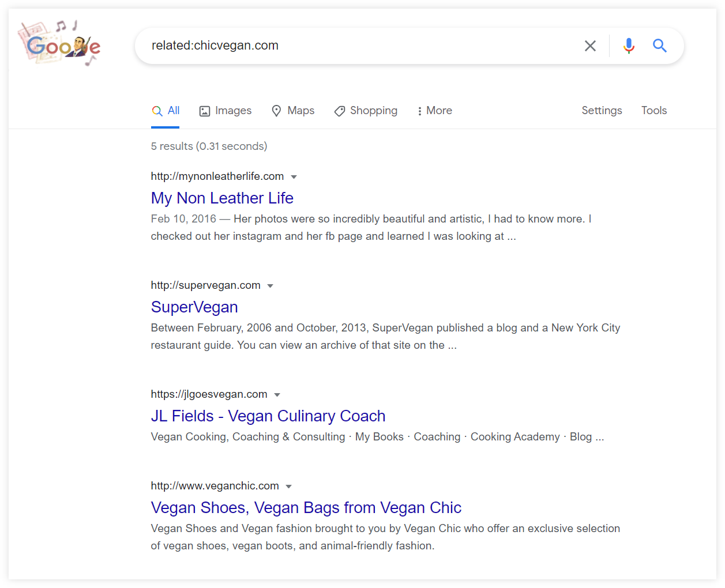Expand dropdown arrow next to veganchic.com
The width and height of the screenshot is (725, 588).
(x=288, y=487)
